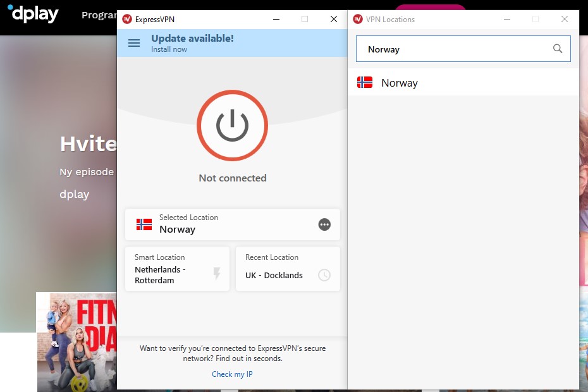The height and width of the screenshot is (392, 588).
Task: Choose the Recent Location UK - Docklands card
Action: (288, 269)
